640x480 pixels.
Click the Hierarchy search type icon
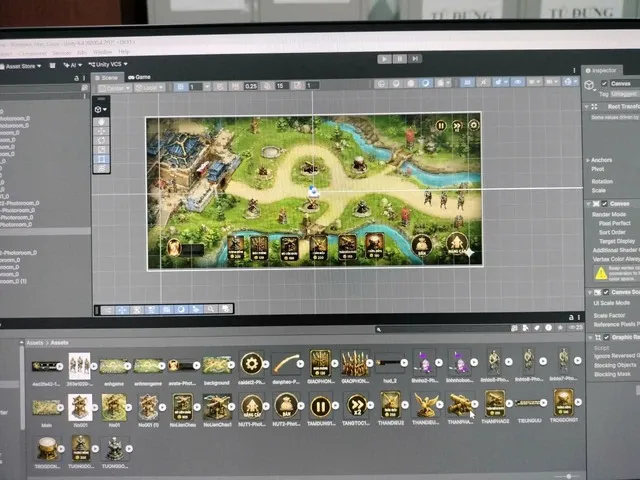tap(84, 87)
